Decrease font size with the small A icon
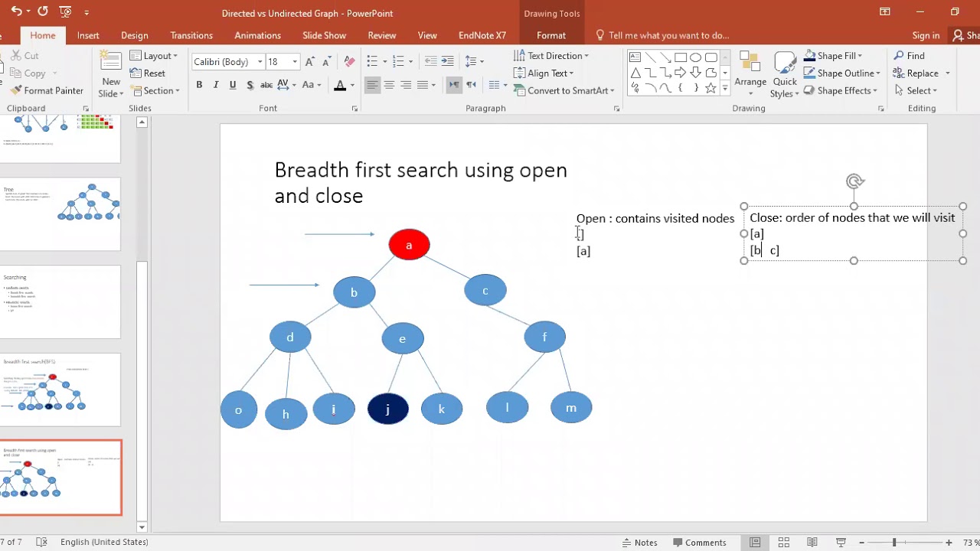 327,61
